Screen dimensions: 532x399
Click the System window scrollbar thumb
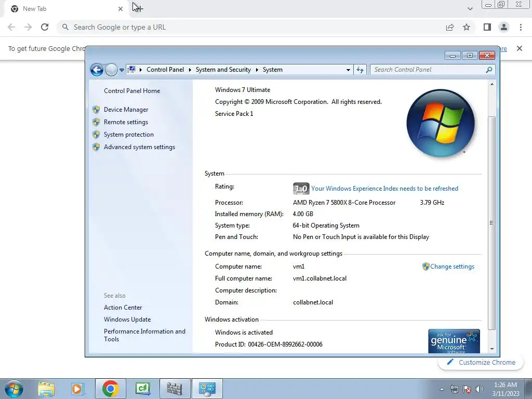pyautogui.click(x=492, y=222)
